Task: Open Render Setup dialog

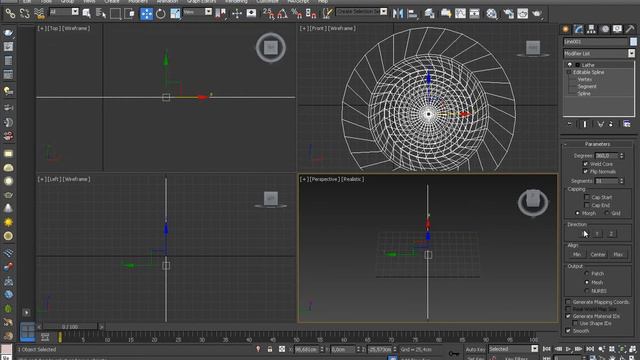Action: coord(509,13)
